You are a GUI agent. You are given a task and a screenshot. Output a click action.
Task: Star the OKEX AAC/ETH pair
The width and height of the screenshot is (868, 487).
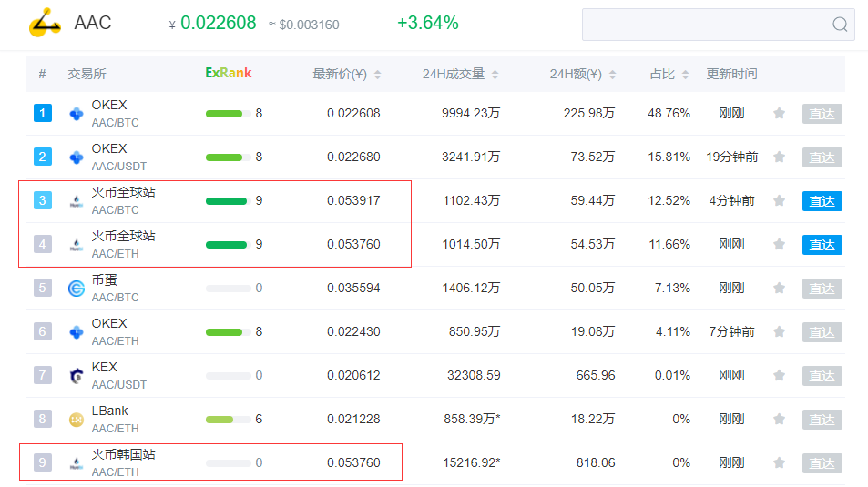(780, 332)
